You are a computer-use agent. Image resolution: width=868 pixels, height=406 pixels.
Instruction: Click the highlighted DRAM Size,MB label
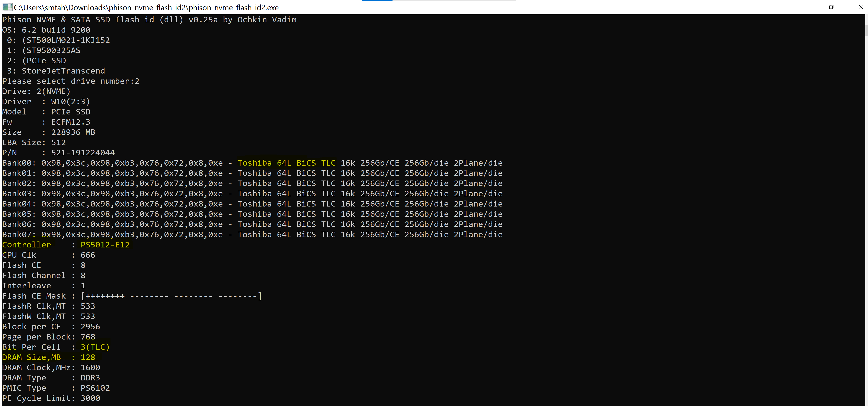pyautogui.click(x=31, y=357)
